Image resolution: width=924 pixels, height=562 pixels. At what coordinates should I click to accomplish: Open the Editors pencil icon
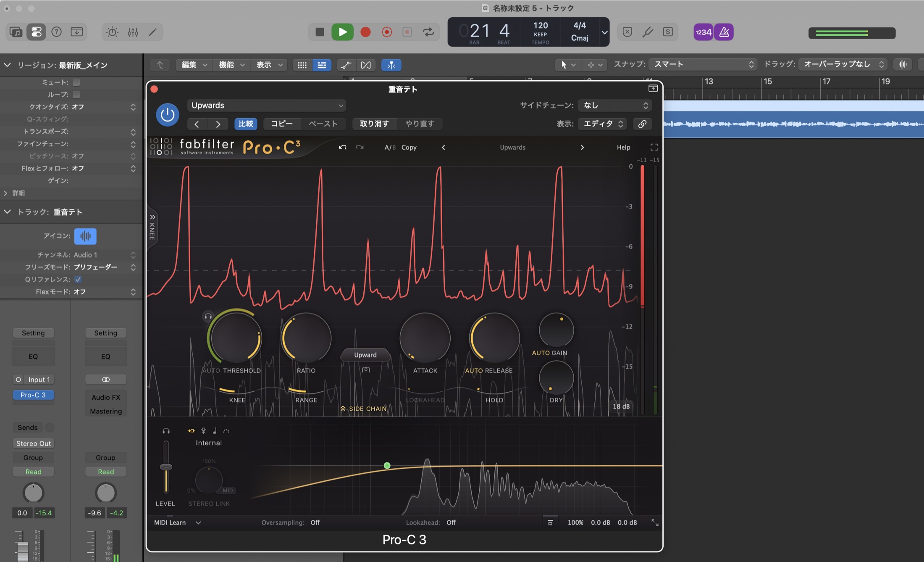click(x=153, y=32)
